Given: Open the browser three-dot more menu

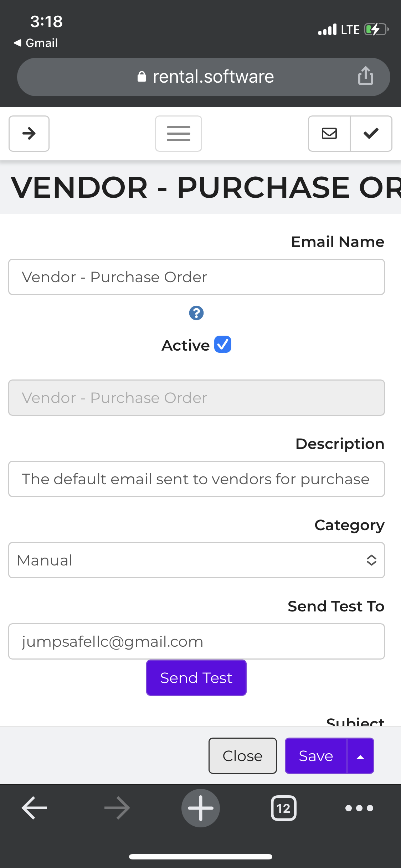Looking at the screenshot, I should pyautogui.click(x=359, y=808).
